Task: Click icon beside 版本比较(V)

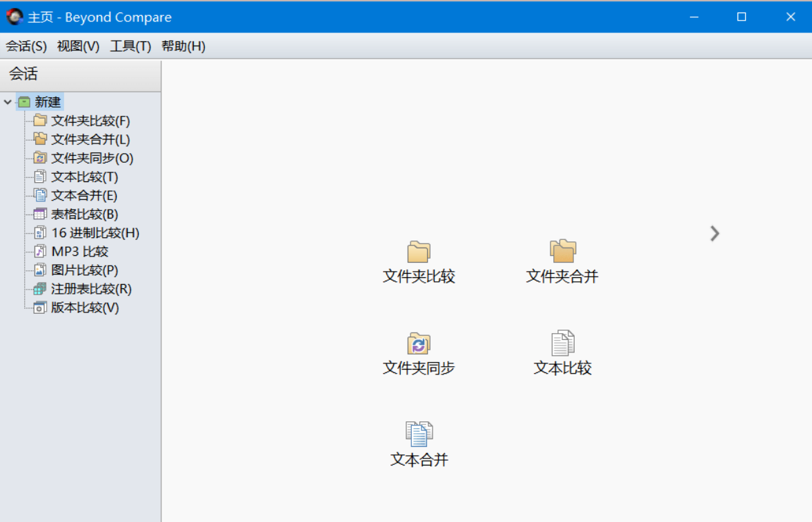Action: 40,308
